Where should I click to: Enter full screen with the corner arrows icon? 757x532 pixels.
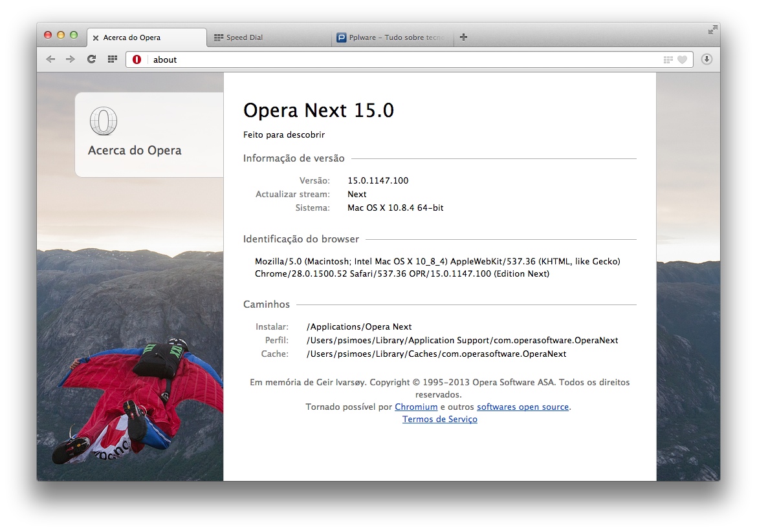[712, 30]
